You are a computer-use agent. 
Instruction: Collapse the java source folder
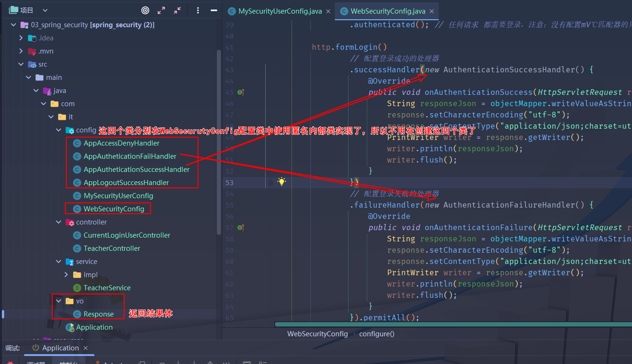[x=36, y=91]
